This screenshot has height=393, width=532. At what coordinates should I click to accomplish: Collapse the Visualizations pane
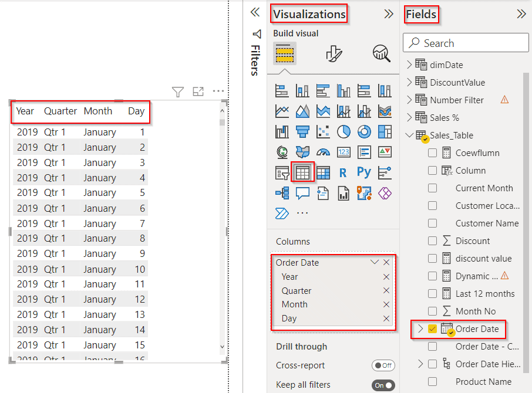tap(389, 14)
